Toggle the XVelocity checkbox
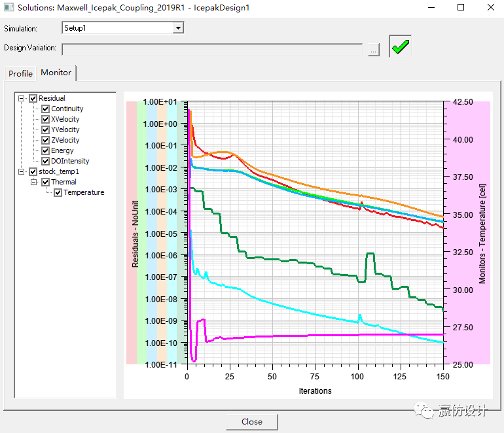Viewport: 504px width, 433px height. (x=46, y=120)
